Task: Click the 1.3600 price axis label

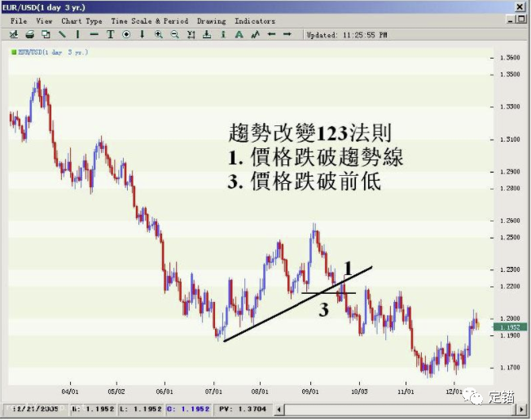Action: click(x=510, y=58)
